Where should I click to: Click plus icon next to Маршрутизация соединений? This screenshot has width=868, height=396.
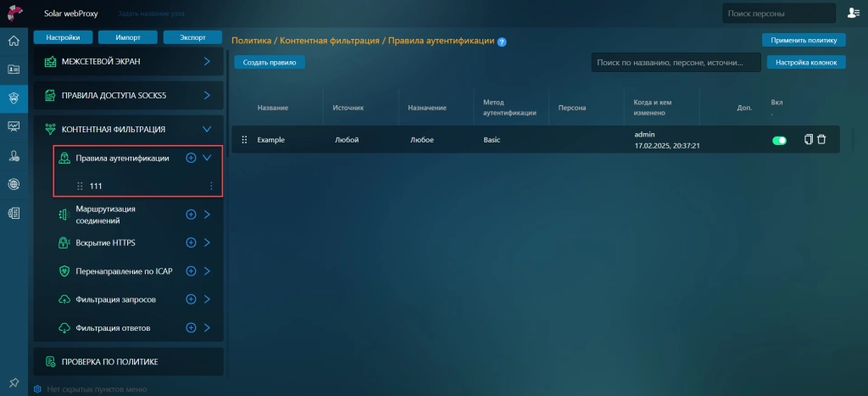click(191, 215)
